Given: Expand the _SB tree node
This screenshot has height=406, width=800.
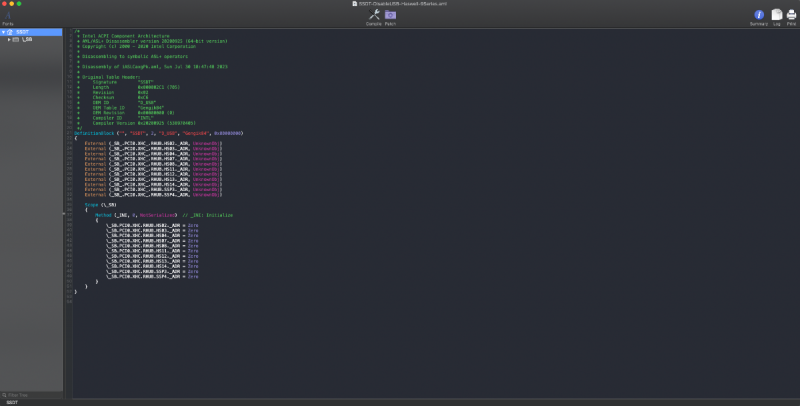Looking at the screenshot, I should 9,39.
